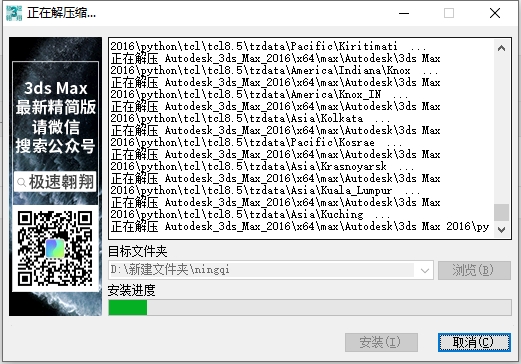The height and width of the screenshot is (364, 521).
Task: Click the QR code image
Action: [x=55, y=248]
